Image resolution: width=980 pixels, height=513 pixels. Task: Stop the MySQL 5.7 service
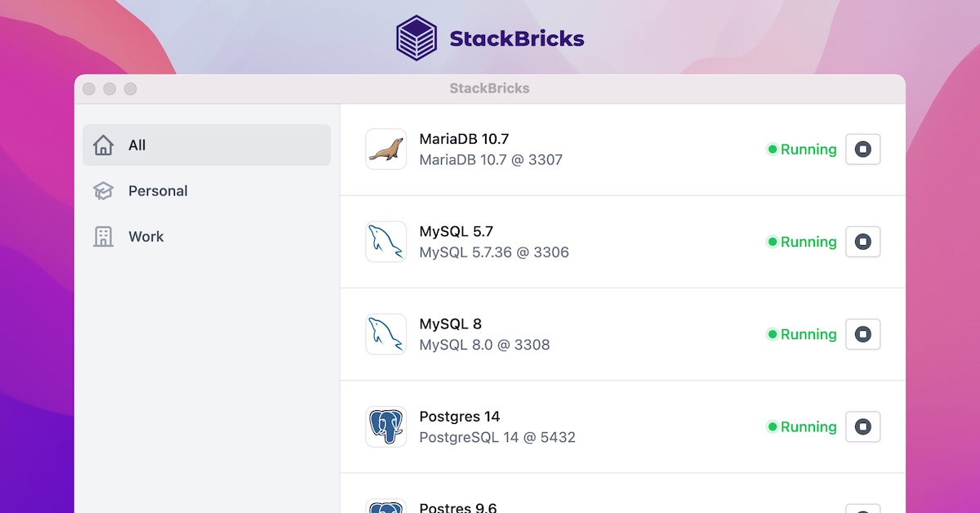(862, 242)
